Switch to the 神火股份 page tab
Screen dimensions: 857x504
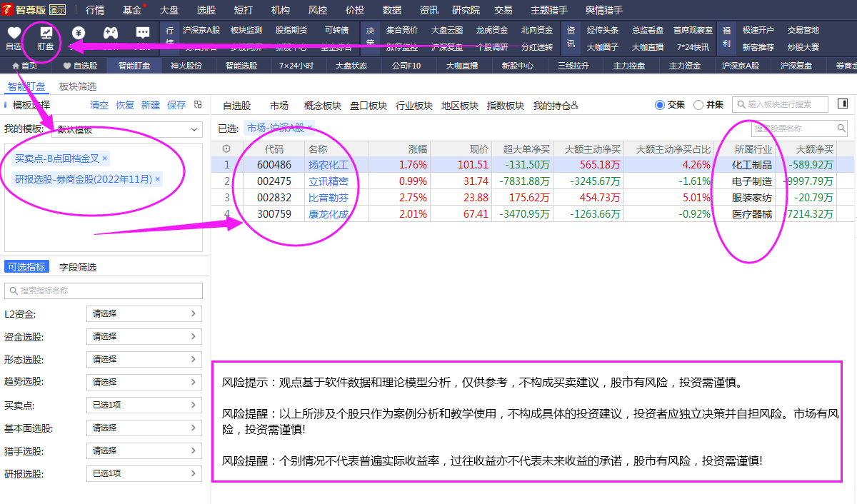point(186,66)
